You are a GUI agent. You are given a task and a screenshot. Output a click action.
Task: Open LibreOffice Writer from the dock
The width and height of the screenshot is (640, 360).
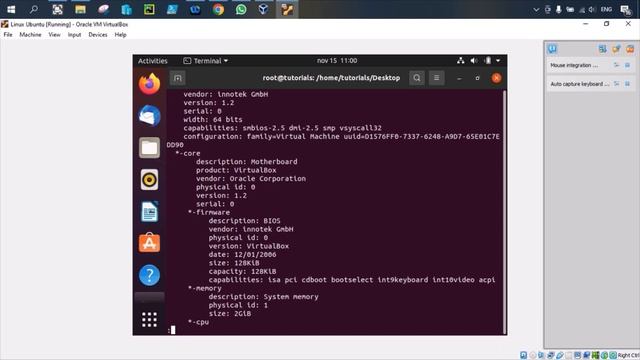(149, 211)
